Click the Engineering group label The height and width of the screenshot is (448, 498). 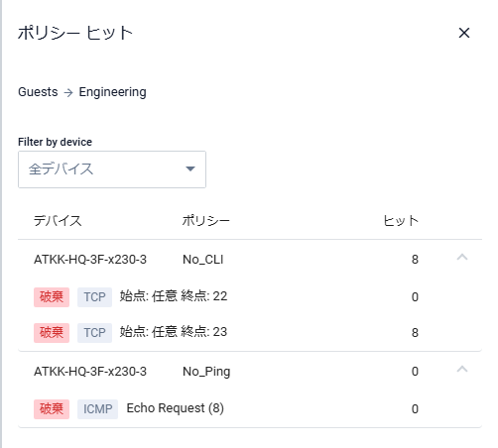coord(112,92)
